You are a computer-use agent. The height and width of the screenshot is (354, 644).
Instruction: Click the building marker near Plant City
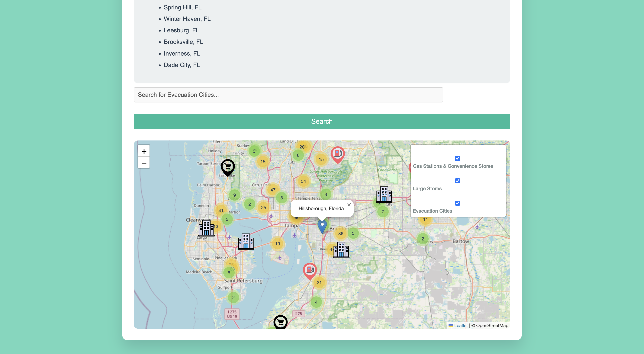pos(384,195)
